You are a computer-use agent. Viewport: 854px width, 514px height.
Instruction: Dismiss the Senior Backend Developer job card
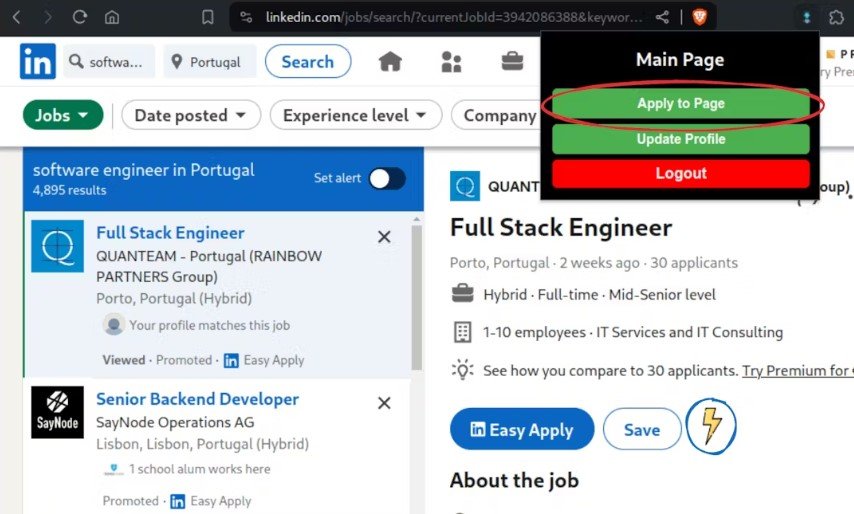click(x=384, y=403)
